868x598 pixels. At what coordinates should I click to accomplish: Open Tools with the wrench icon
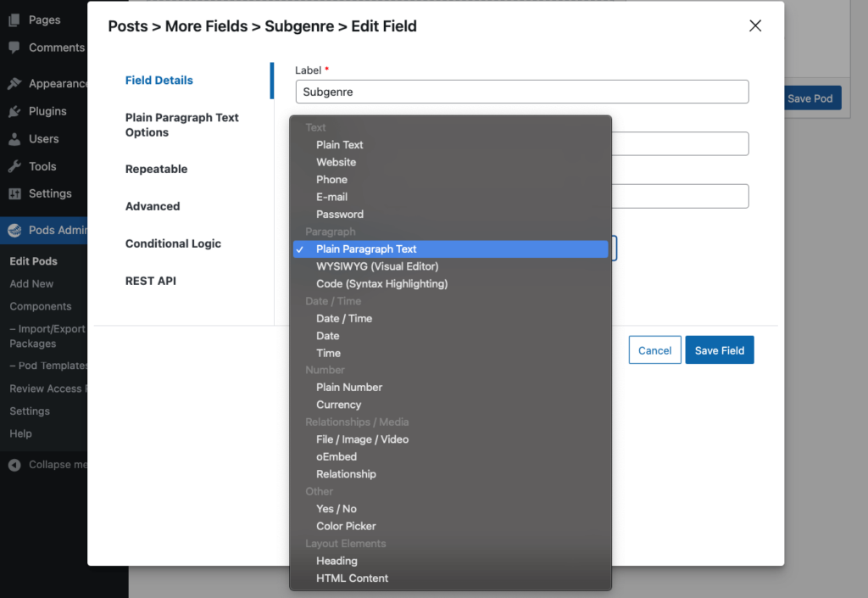pyautogui.click(x=13, y=166)
